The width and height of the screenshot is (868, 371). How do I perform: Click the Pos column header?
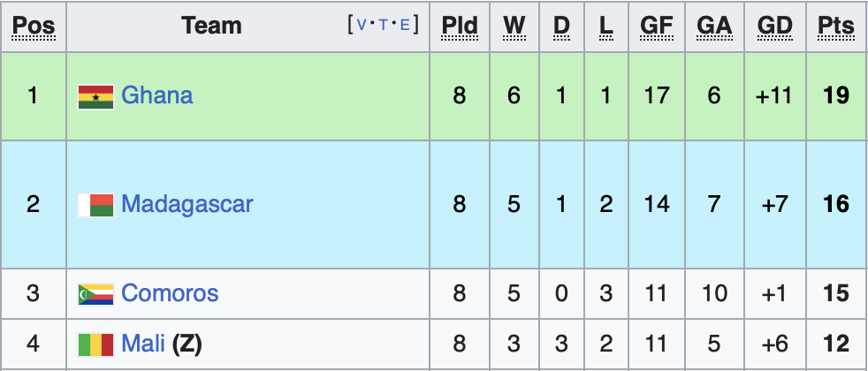34,26
